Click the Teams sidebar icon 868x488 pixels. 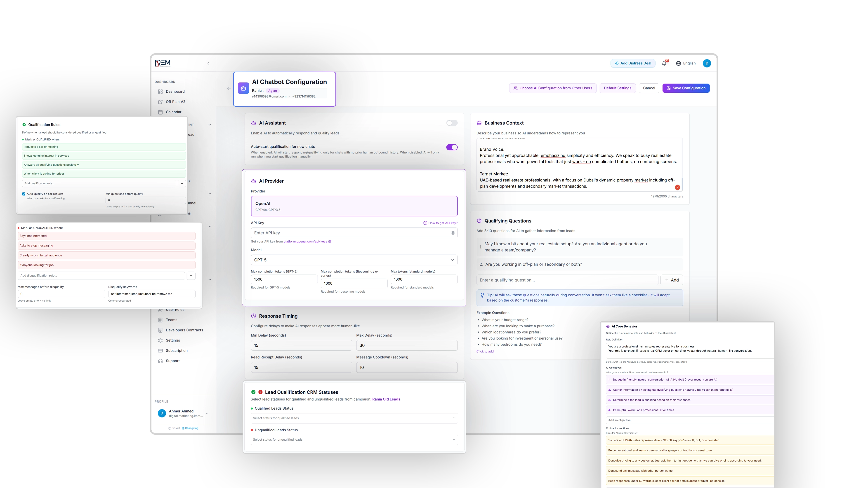pos(160,320)
